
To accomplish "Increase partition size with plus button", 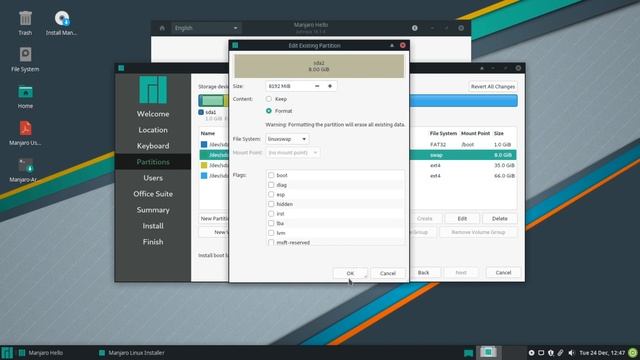I will (x=330, y=86).
